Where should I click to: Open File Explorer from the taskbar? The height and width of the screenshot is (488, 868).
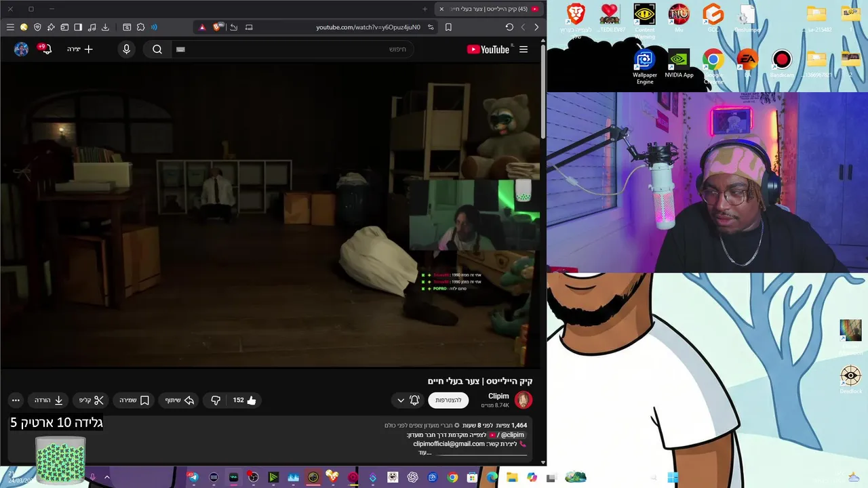pos(512,477)
